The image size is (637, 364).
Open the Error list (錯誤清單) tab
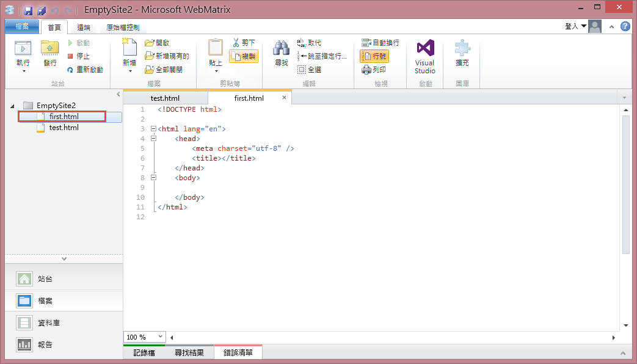[238, 352]
